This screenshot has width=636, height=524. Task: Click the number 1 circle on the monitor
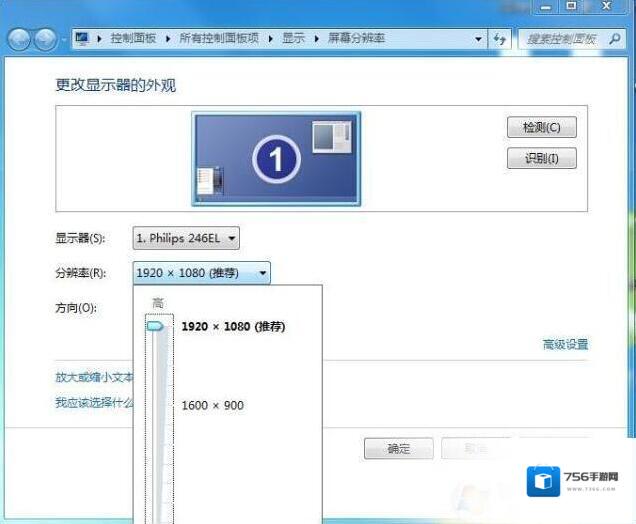coord(276,159)
